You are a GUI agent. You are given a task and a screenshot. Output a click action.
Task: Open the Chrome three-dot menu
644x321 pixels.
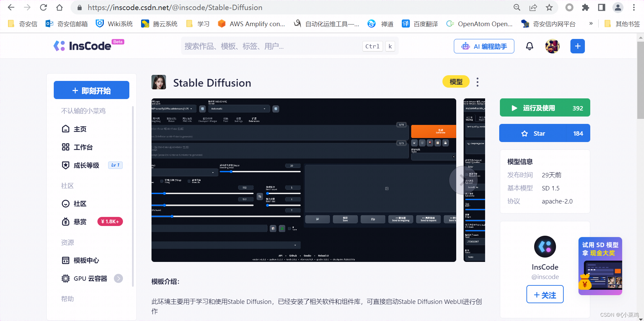[x=634, y=7]
